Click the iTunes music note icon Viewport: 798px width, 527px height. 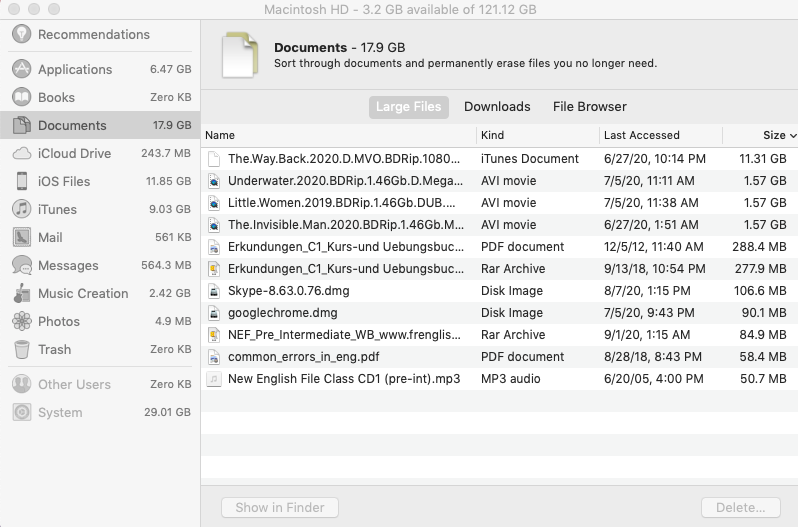click(21, 209)
